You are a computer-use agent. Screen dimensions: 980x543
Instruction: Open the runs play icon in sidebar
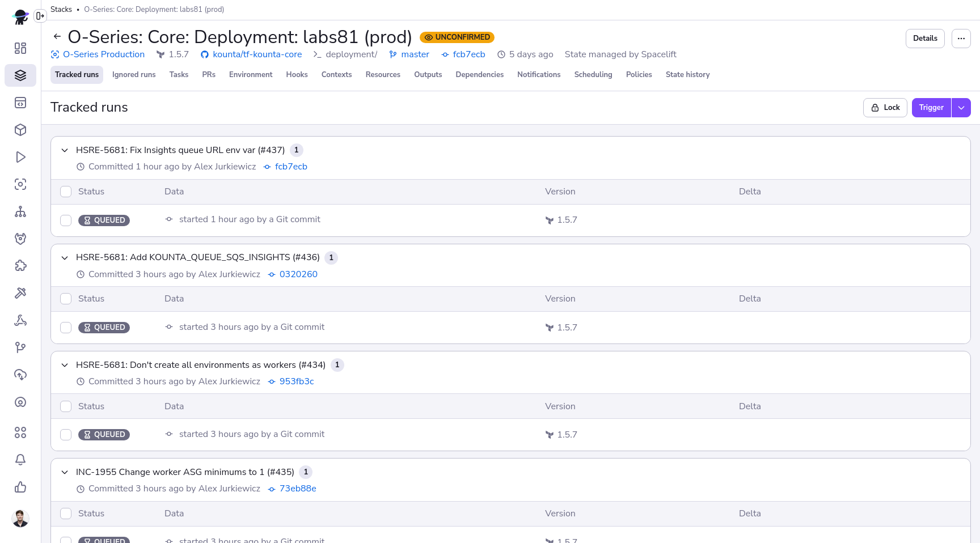[x=20, y=157]
